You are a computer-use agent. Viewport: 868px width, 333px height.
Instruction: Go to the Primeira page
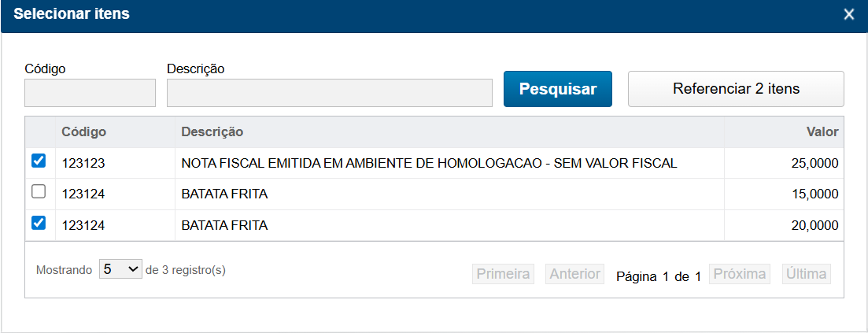click(x=503, y=274)
